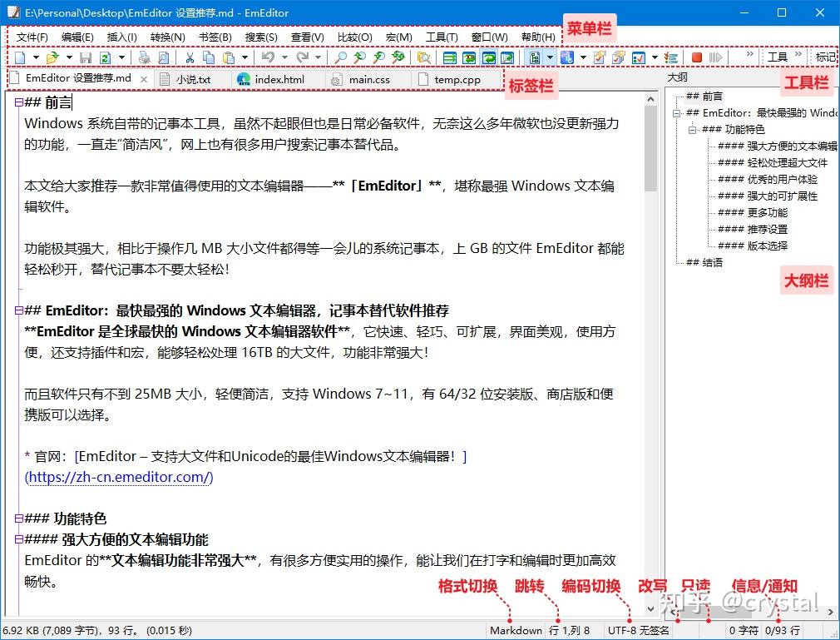Start macro recording with the red button
The width and height of the screenshot is (840, 640).
[x=696, y=57]
